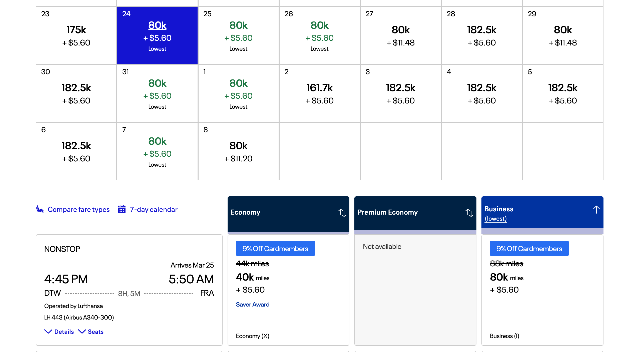Viewport: 644px width, 352px height.
Task: Click the Premium Economy sort arrows icon
Action: pos(469,213)
